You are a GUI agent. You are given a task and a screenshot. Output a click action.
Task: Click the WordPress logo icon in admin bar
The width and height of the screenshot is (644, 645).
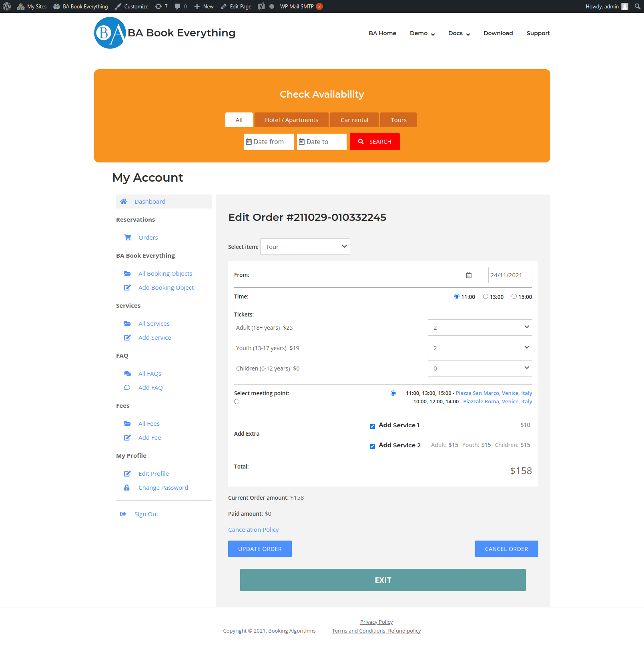[x=7, y=6]
